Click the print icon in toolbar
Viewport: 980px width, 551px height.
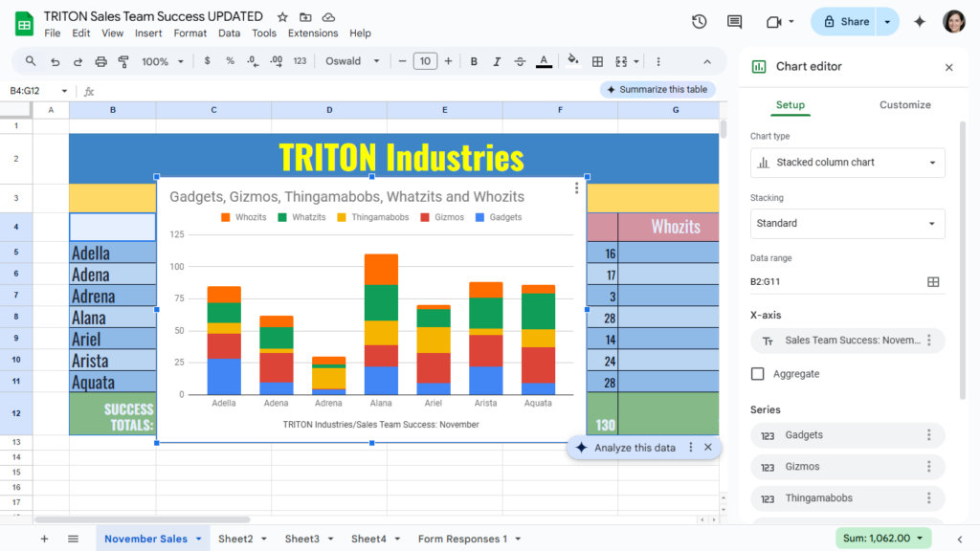[x=101, y=61]
